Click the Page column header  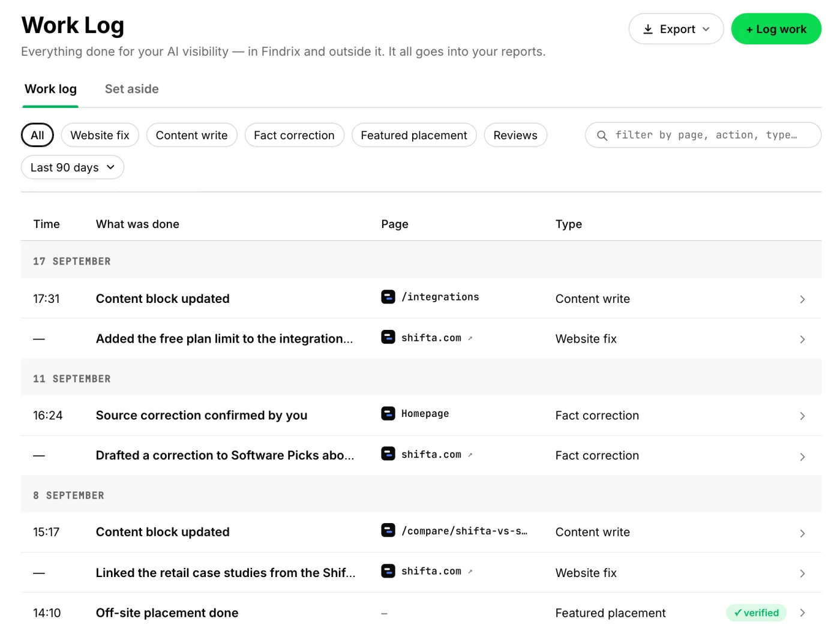click(x=395, y=224)
